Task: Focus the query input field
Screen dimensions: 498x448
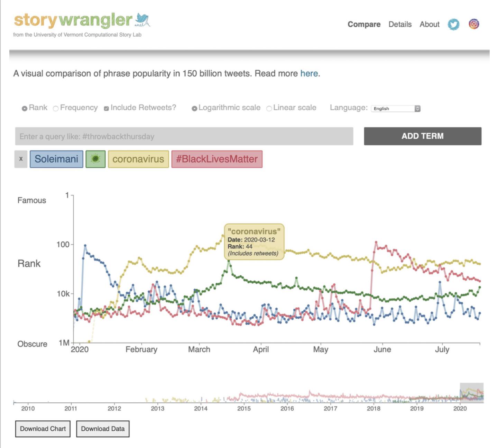Action: 184,136
